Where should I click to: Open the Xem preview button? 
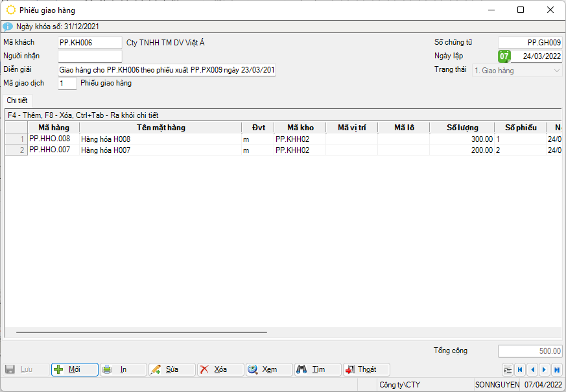point(269,369)
